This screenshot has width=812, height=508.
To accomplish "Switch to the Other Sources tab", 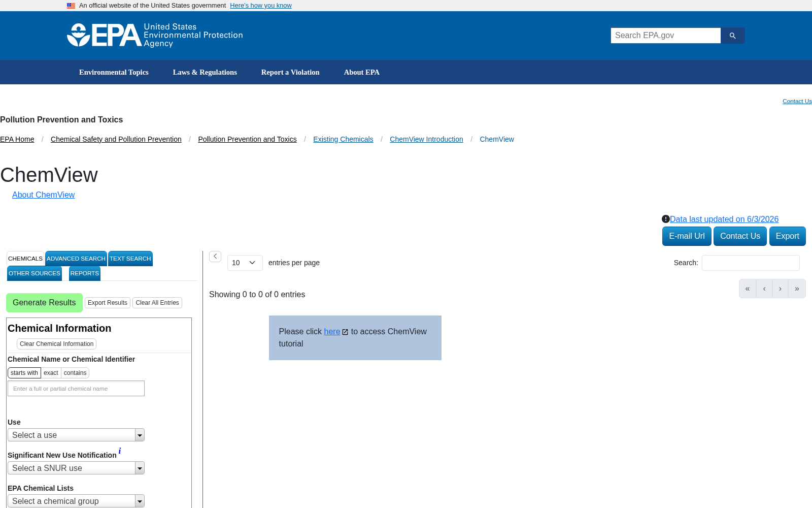I will 35,273.
